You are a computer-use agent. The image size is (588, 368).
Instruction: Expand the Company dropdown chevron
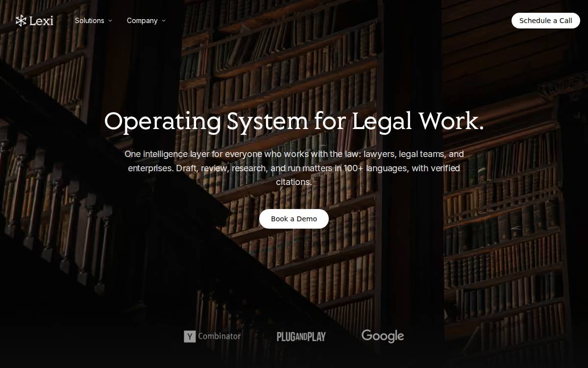(164, 21)
